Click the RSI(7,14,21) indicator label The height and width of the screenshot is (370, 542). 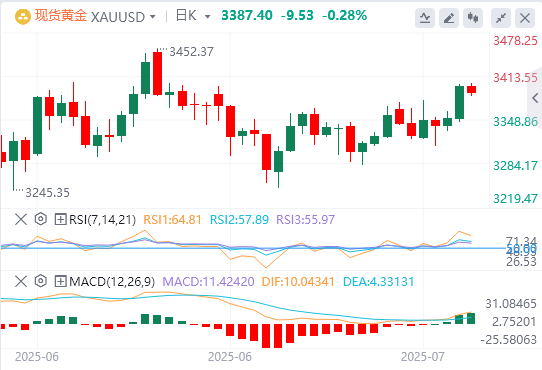coord(102,220)
